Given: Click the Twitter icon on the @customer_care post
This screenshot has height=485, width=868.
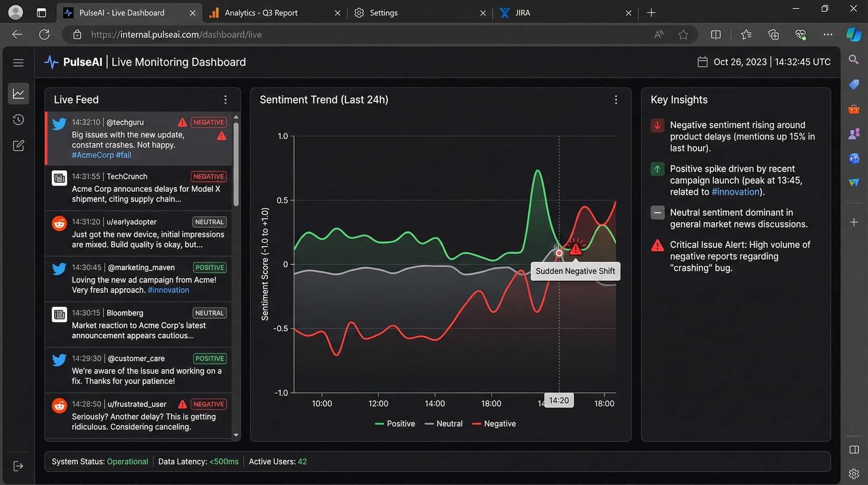Looking at the screenshot, I should point(59,360).
